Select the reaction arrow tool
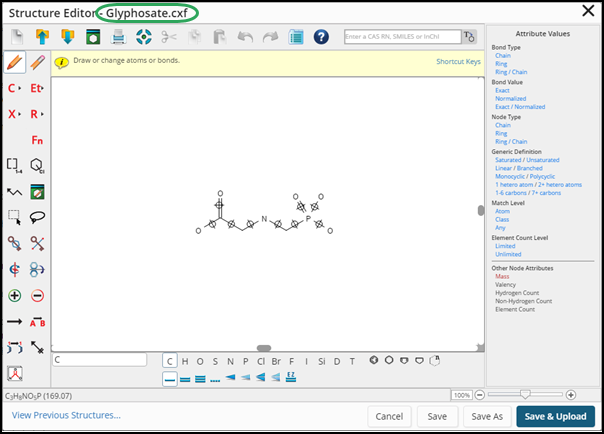The height and width of the screenshot is (434, 604). click(15, 322)
